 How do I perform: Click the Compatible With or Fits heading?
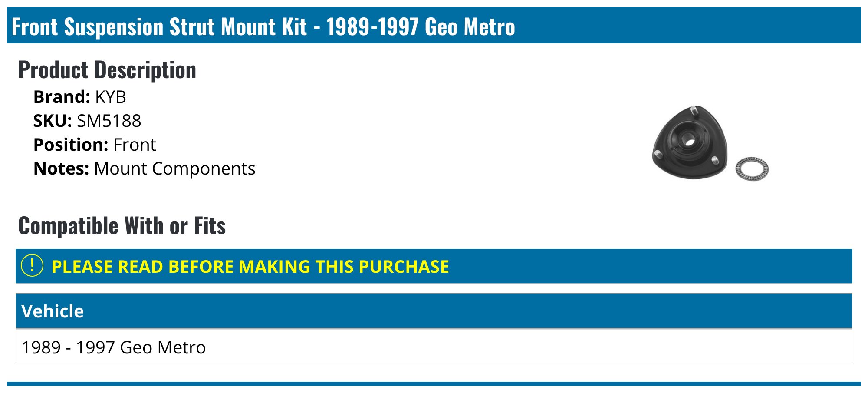(122, 226)
